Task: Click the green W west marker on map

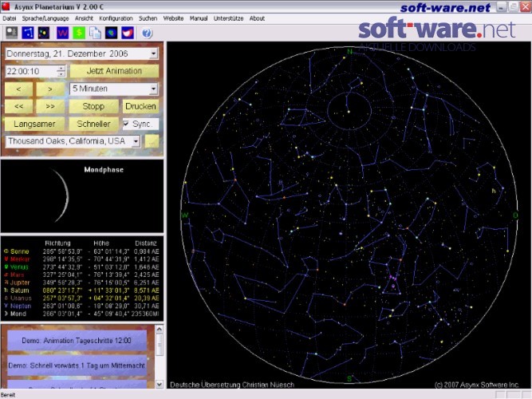Action: coord(185,215)
